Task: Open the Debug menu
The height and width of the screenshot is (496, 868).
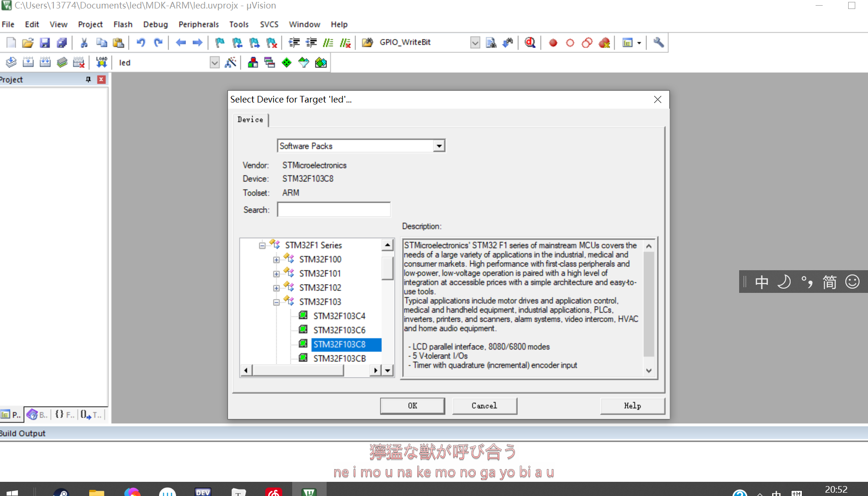Action: pos(155,24)
